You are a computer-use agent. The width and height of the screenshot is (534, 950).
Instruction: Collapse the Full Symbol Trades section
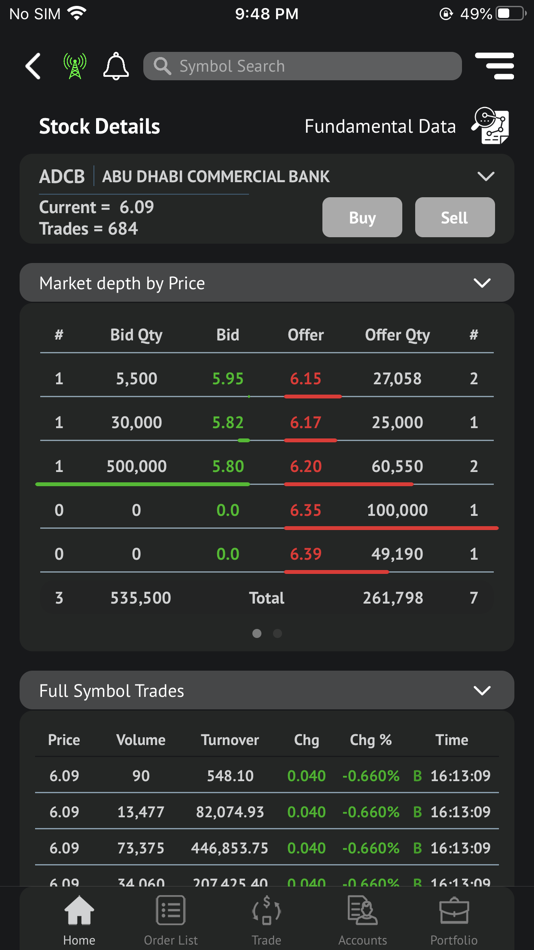[x=482, y=691]
